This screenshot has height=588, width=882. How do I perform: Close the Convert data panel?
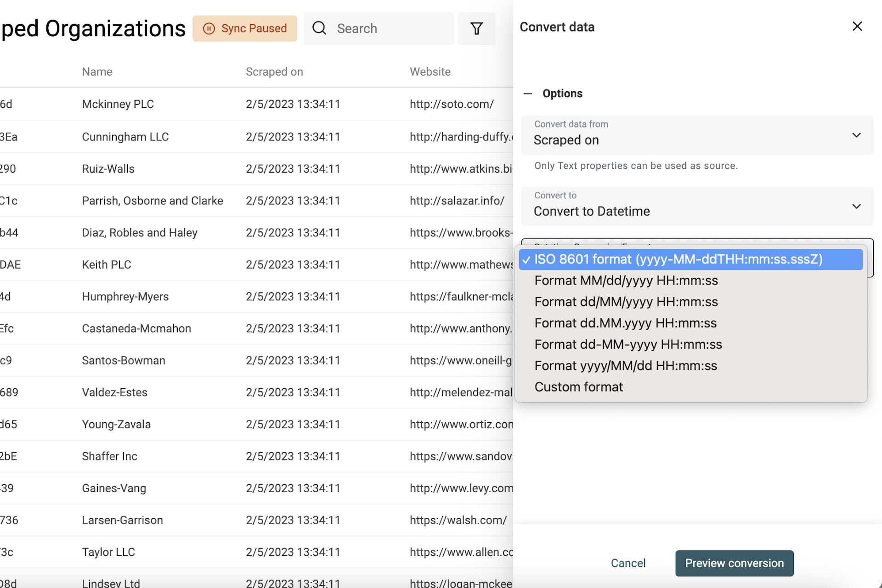(x=857, y=26)
